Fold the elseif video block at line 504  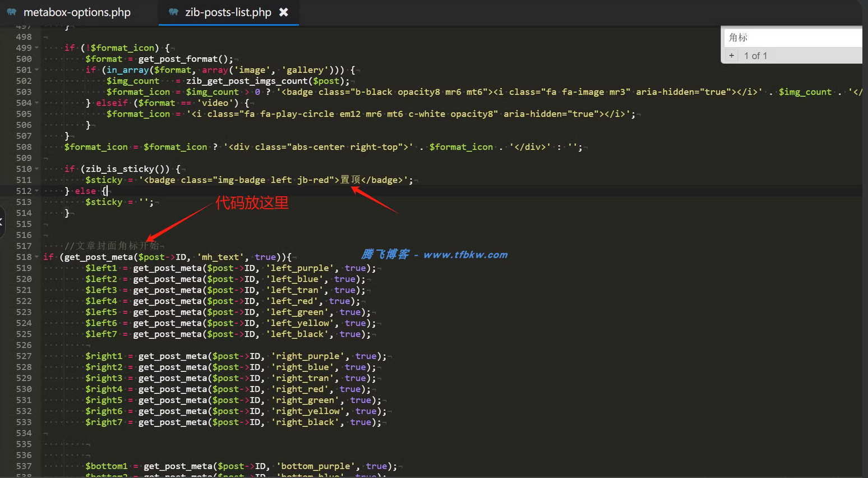tap(37, 103)
